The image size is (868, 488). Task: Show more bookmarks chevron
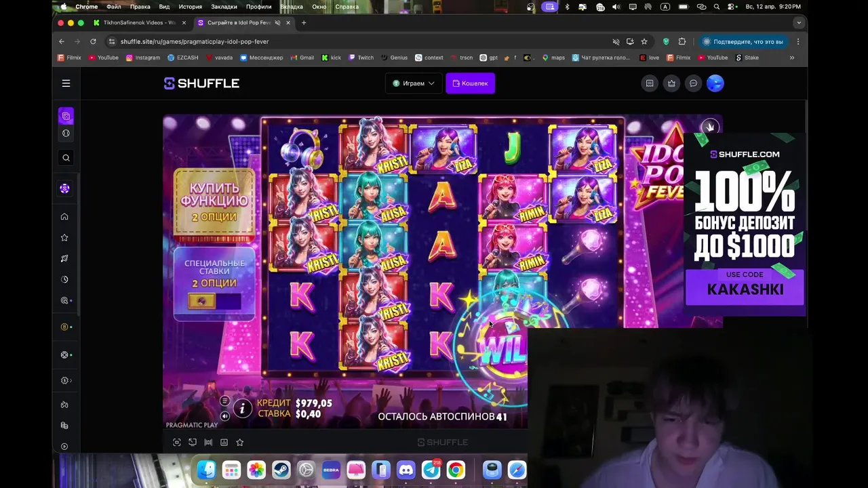click(791, 58)
